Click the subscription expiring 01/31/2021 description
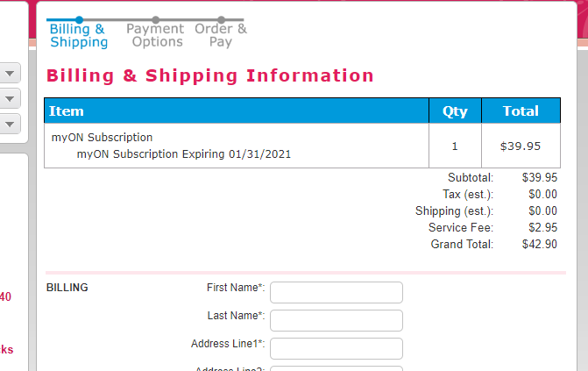 (x=184, y=154)
